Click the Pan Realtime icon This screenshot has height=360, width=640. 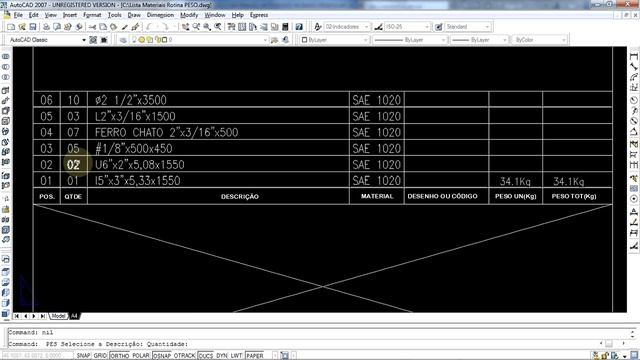186,27
